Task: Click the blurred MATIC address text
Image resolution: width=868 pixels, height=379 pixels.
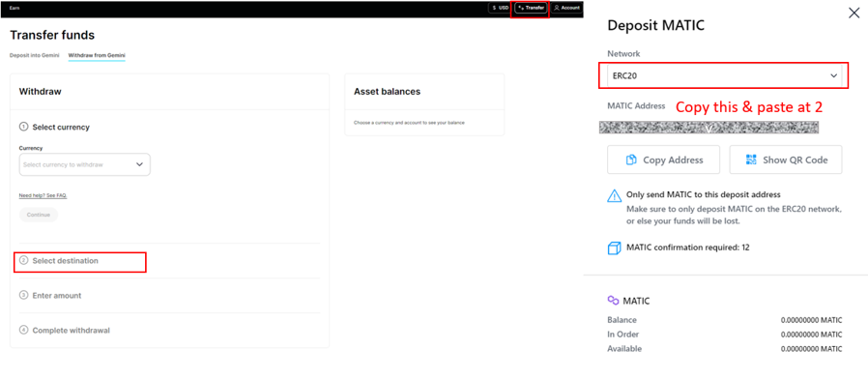Action: point(709,128)
